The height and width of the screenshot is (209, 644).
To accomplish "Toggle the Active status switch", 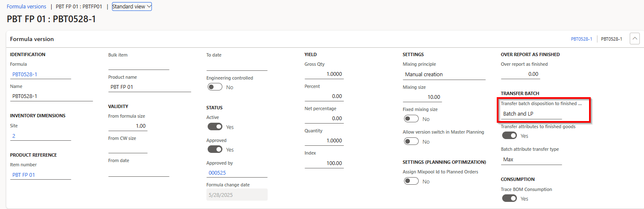I will [x=215, y=126].
